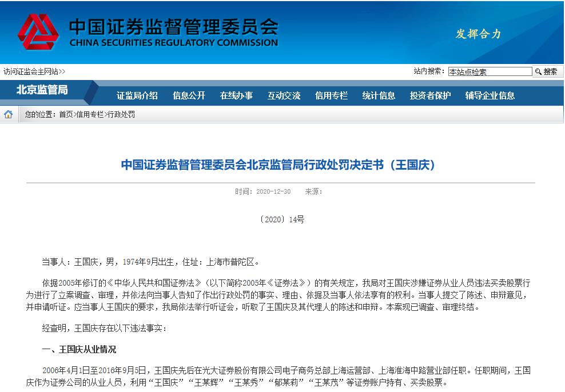Open the 信用专栏 menu
565x392 pixels.
click(x=332, y=95)
